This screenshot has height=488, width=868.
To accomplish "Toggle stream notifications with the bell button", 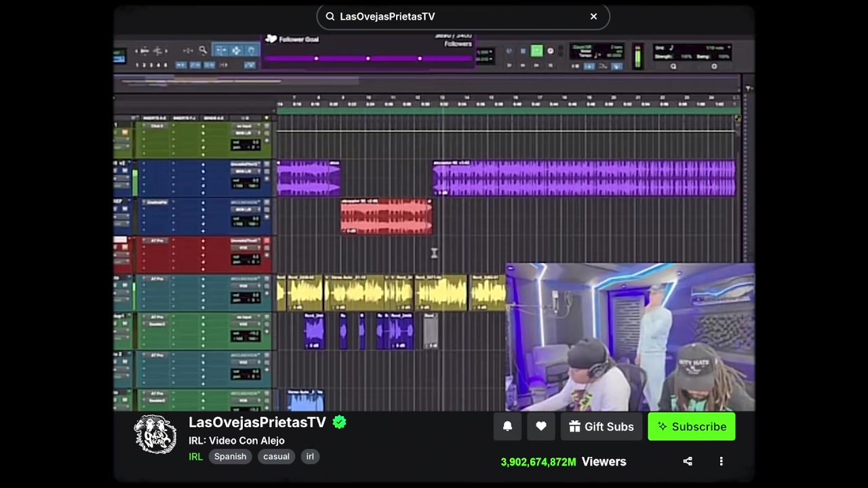I will pos(507,426).
